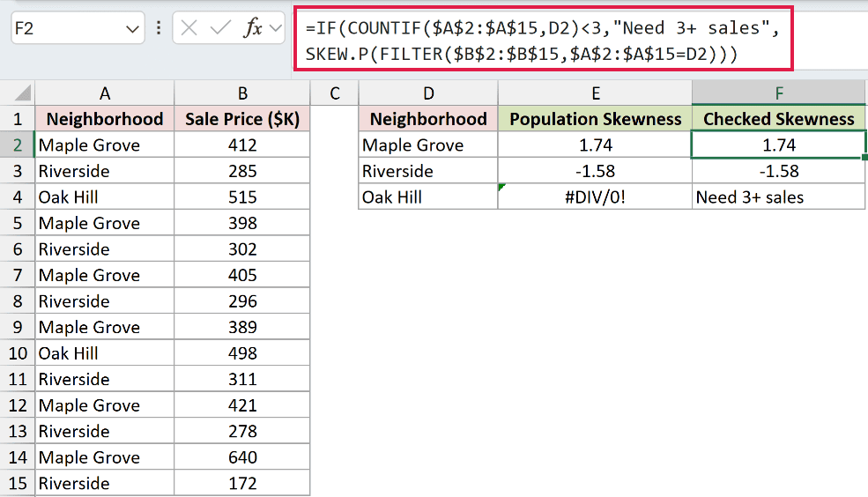Select the 1.74 cell in column F
Viewport: 868px width, 497px height.
[778, 145]
